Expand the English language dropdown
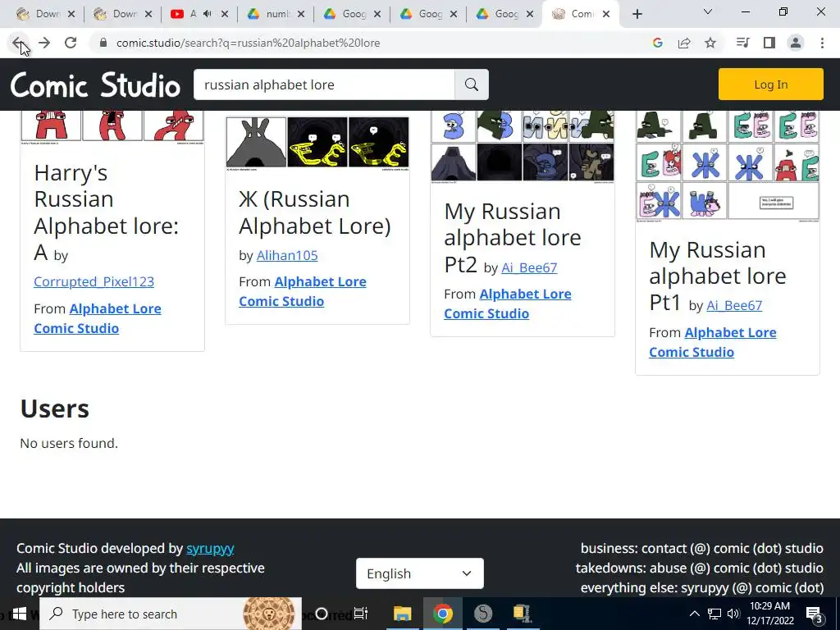840x630 pixels. [x=419, y=573]
